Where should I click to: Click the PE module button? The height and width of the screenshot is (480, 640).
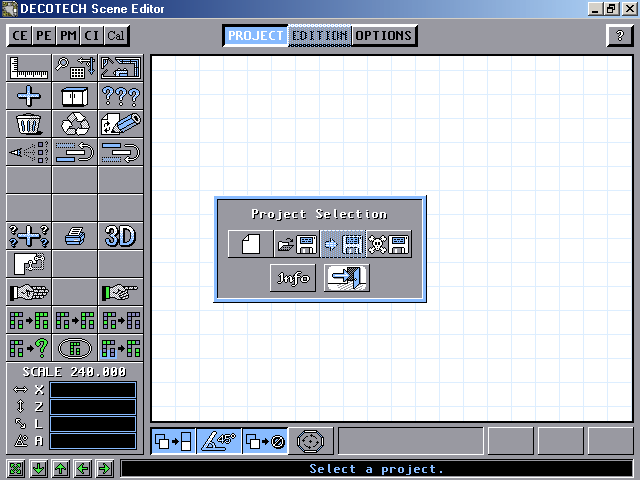[44, 36]
